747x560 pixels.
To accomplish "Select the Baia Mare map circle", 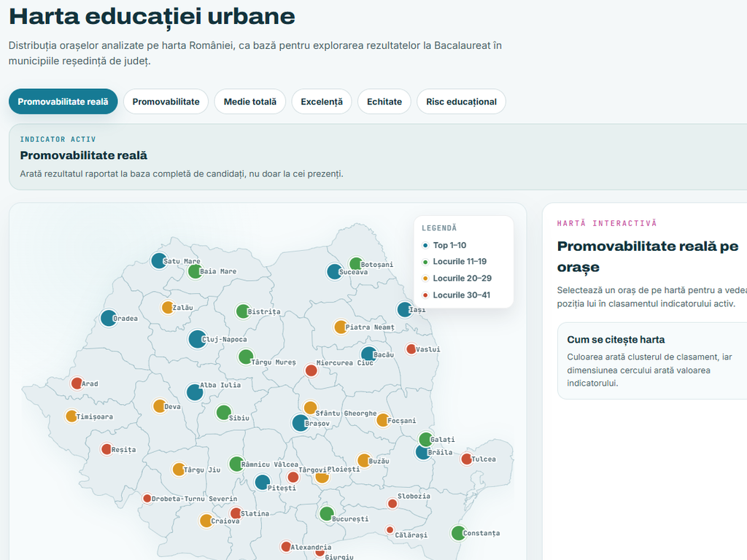I will 194,271.
